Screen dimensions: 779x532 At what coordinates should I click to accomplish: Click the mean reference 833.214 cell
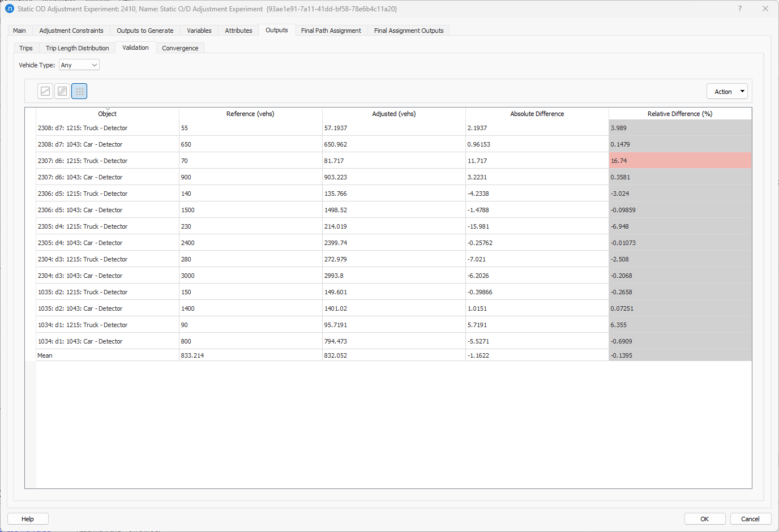point(251,355)
